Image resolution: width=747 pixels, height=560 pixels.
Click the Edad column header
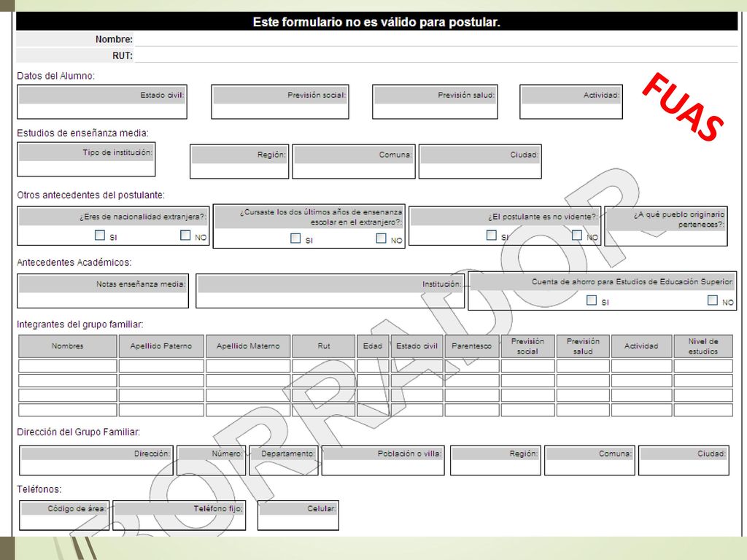click(x=373, y=346)
